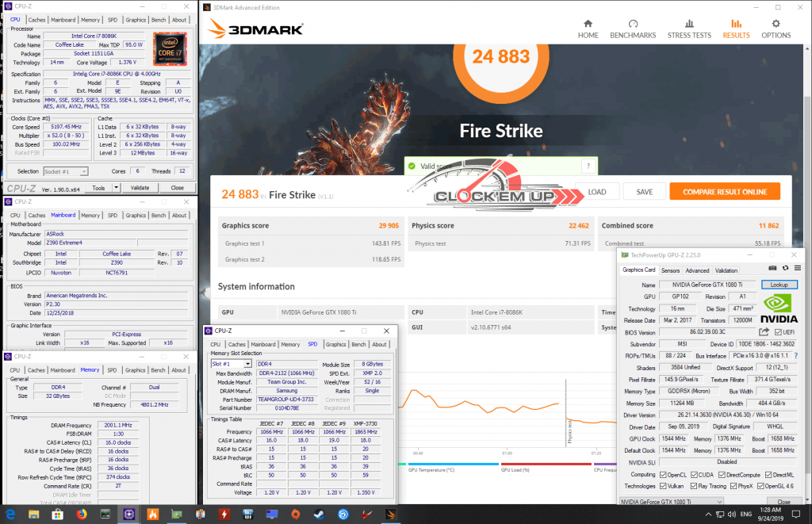The height and width of the screenshot is (524, 812).
Task: Click the Lookup button in GPU-Z
Action: click(x=779, y=285)
